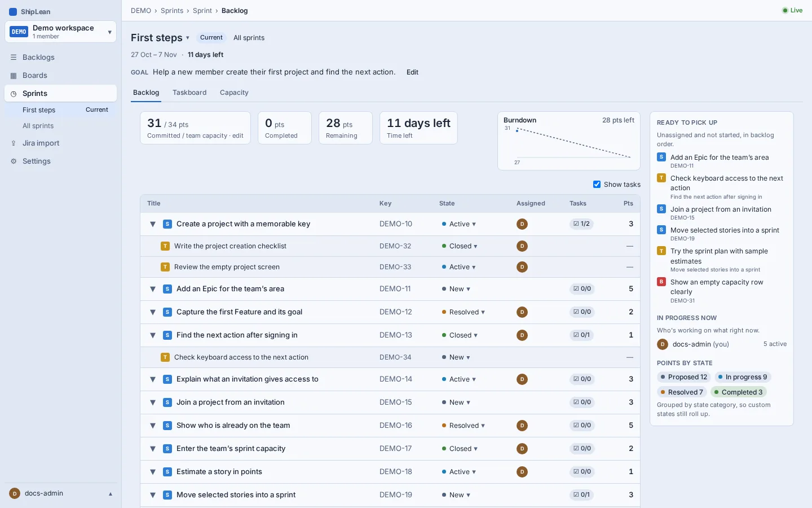Open the docs-admin user menu arrow
This screenshot has height=508, width=812.
(x=111, y=494)
